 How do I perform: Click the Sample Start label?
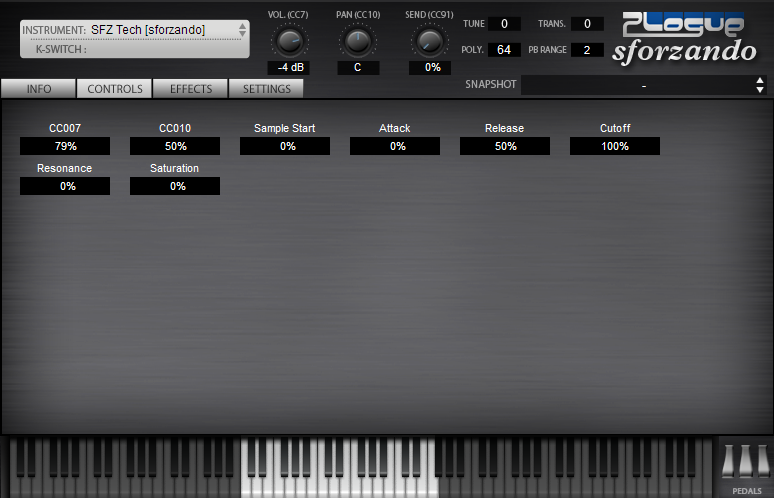coord(285,128)
